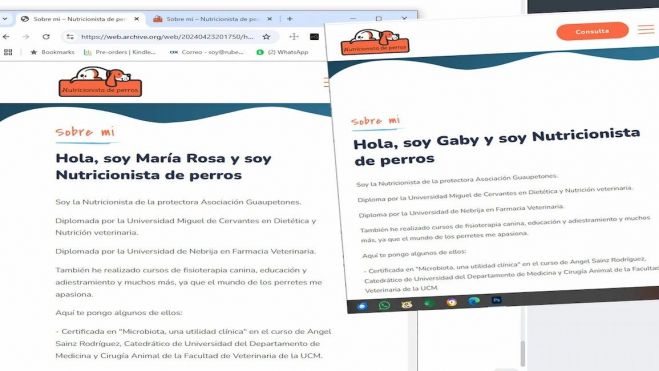659x371 pixels.
Task: Open WhatsApp from the tilted taskbar
Action: (x=384, y=305)
